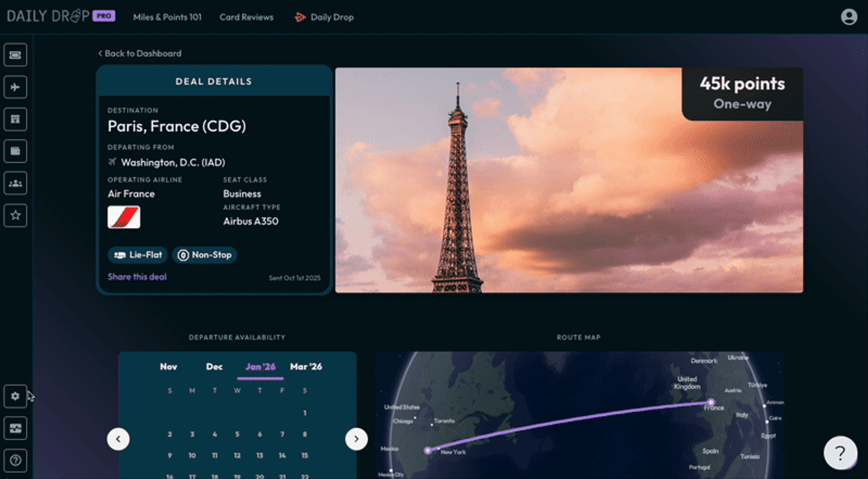The image size is (868, 479).
Task: Go to next month with right arrow
Action: pos(356,439)
